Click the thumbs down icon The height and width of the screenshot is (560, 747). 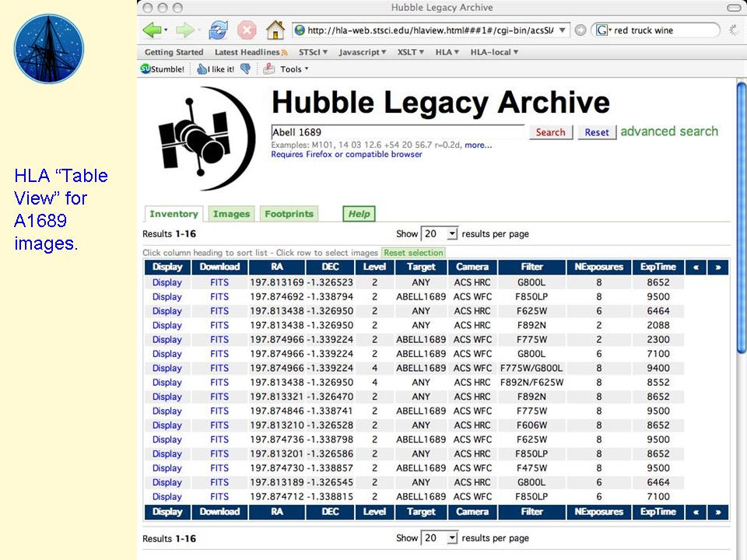point(246,68)
